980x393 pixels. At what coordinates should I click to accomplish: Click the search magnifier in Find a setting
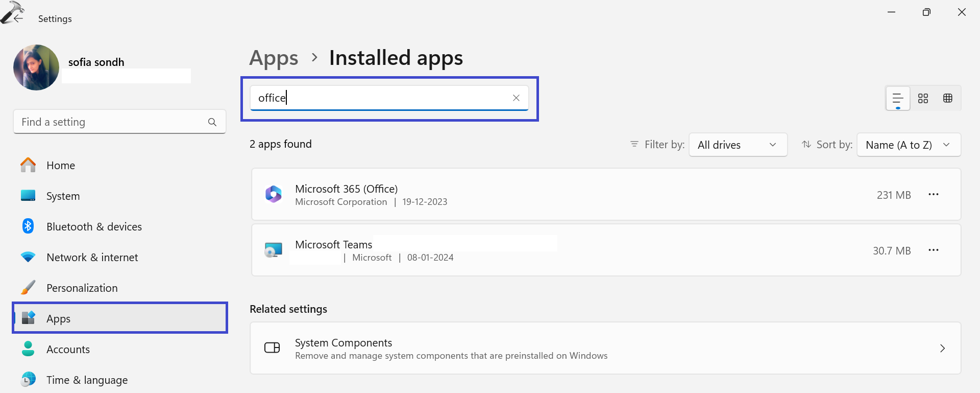(212, 122)
